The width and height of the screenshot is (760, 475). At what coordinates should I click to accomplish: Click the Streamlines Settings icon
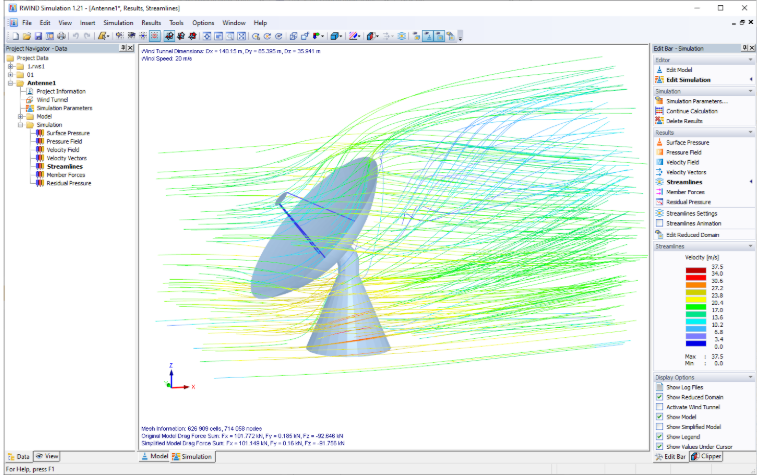pos(659,213)
